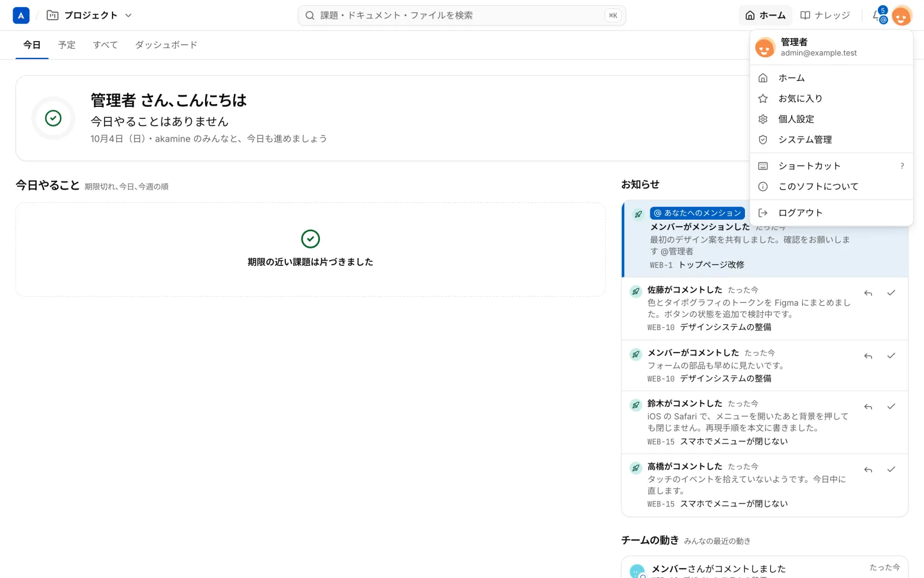Open 佐藤がコメントした notification

click(x=765, y=309)
